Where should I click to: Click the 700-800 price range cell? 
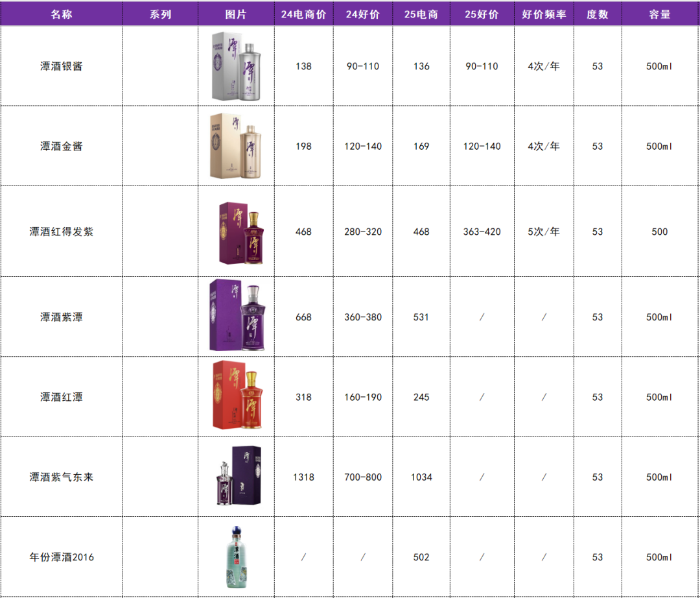363,477
